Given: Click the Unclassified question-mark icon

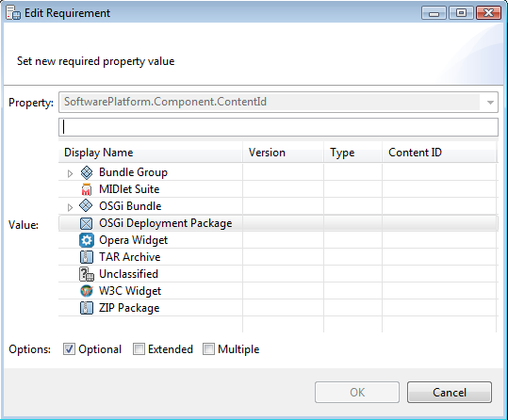Looking at the screenshot, I should tap(87, 274).
